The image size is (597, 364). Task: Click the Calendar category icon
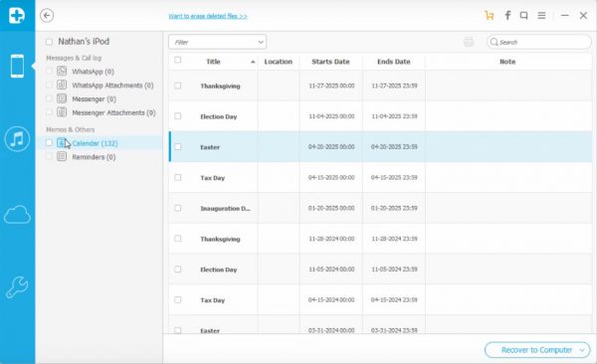tap(62, 143)
